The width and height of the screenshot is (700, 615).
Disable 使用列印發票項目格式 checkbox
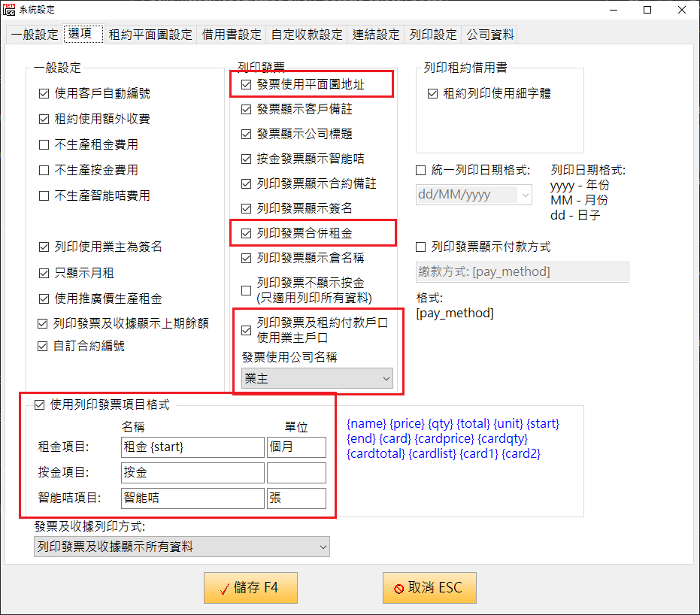coord(40,404)
